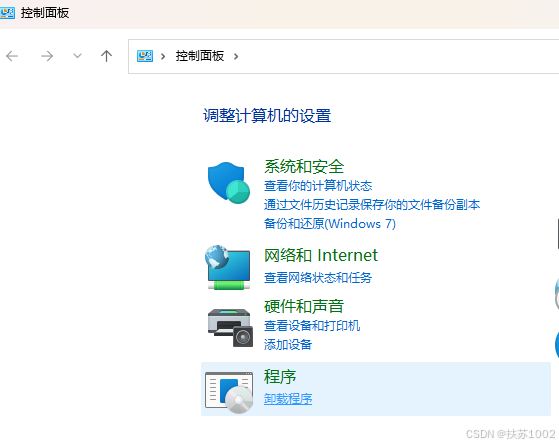Open the 网络和 Internet globe monitor icon
This screenshot has width=559, height=445.
click(x=228, y=267)
